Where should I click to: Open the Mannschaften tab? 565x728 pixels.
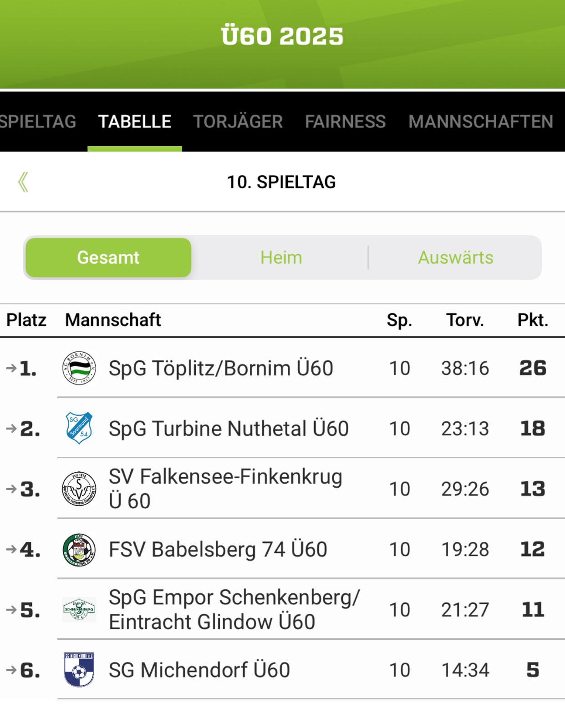480,121
